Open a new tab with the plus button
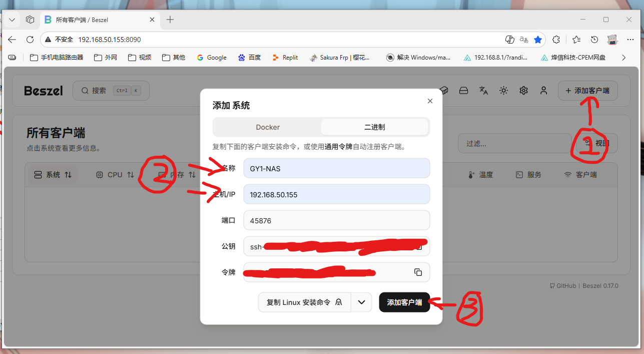Image resolution: width=644 pixels, height=354 pixels. [x=170, y=20]
